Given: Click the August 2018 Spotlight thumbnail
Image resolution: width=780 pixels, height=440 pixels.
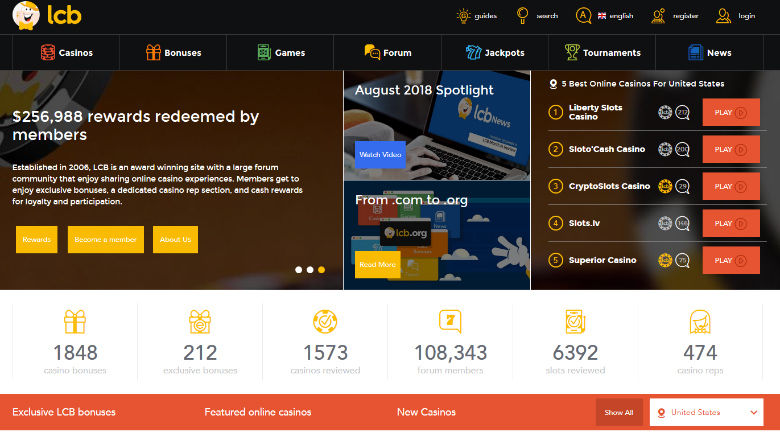Looking at the screenshot, I should [x=437, y=125].
